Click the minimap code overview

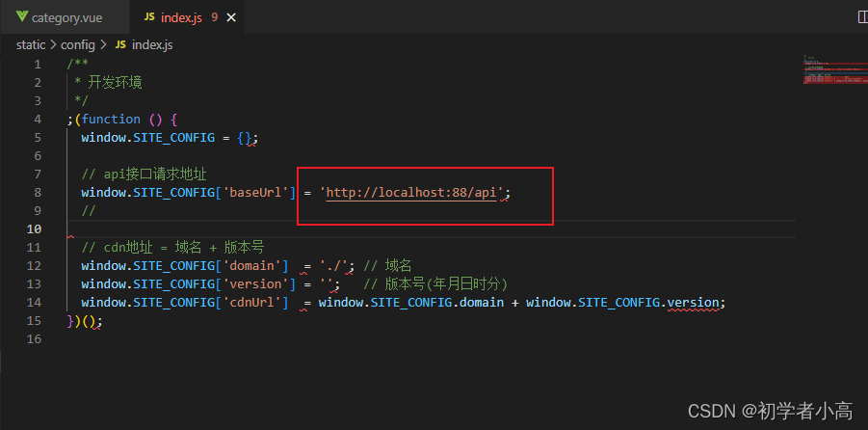click(835, 69)
